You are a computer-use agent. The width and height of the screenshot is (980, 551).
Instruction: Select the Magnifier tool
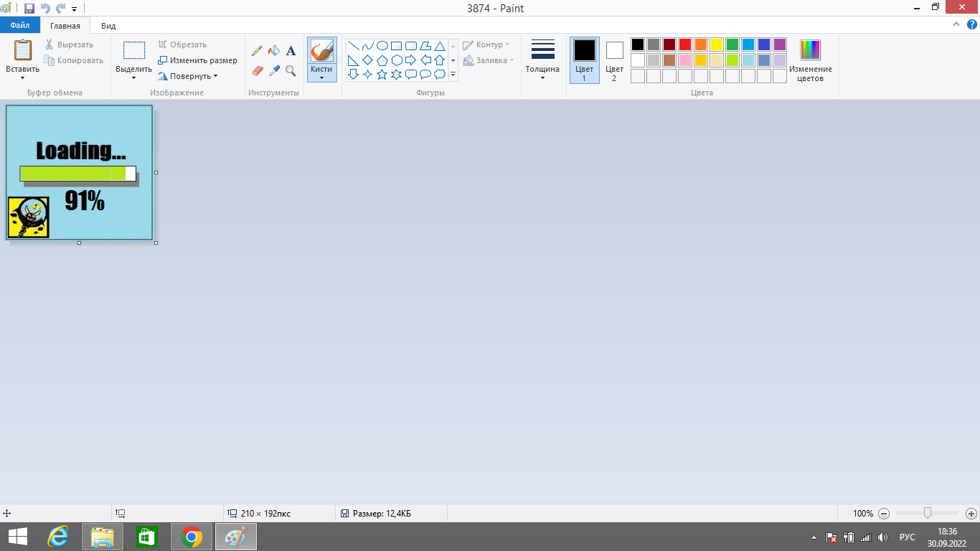click(291, 70)
